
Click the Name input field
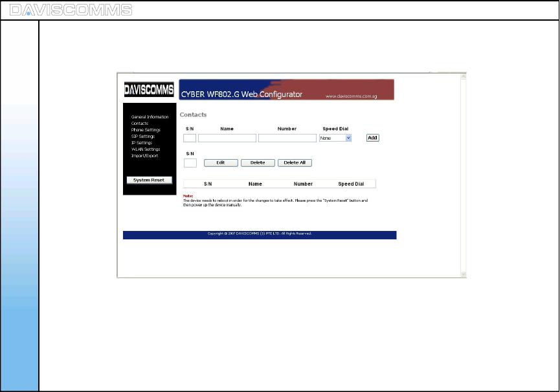coord(227,138)
